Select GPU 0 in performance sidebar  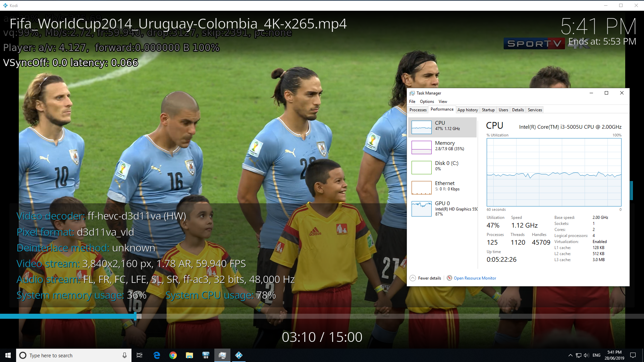point(442,209)
